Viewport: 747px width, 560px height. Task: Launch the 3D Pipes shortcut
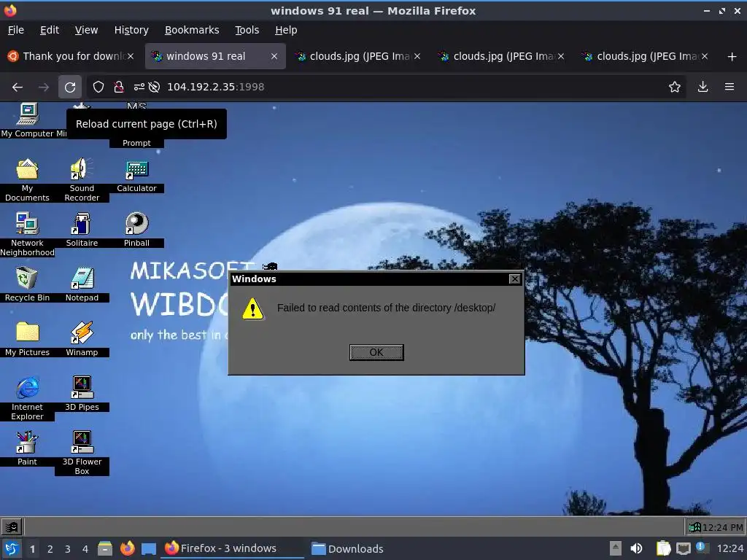click(82, 394)
